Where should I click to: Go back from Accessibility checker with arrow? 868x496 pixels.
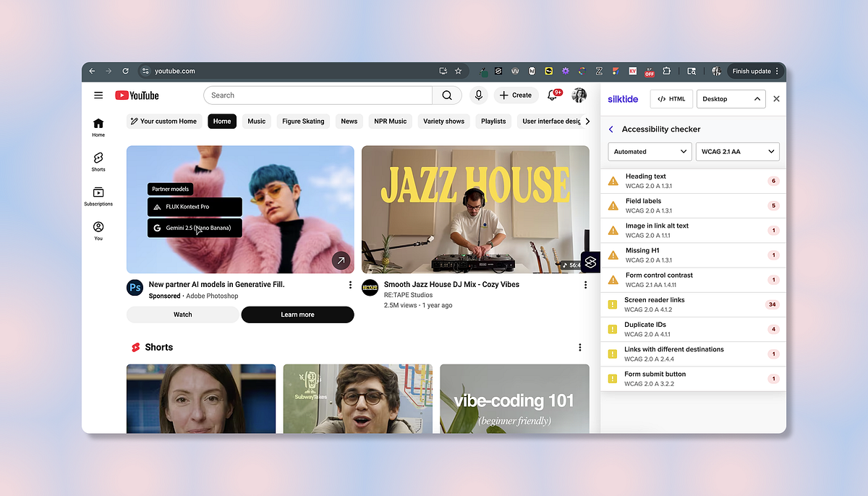(611, 129)
